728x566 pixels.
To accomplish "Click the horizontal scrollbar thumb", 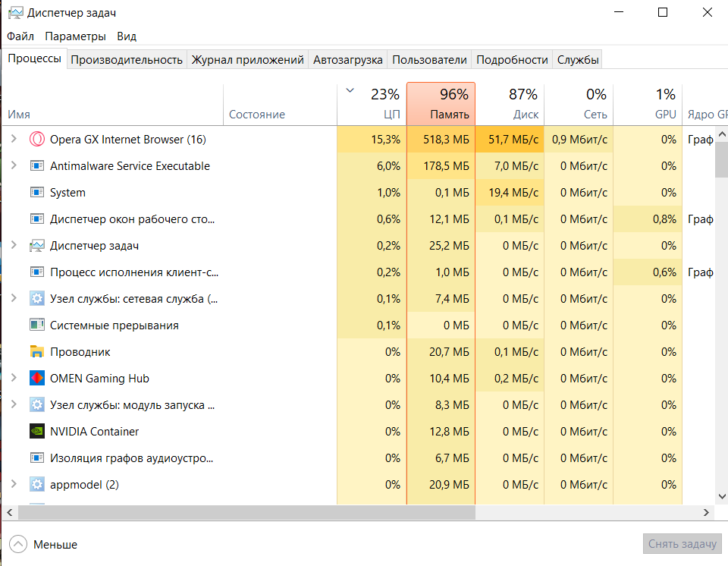I will [246, 513].
